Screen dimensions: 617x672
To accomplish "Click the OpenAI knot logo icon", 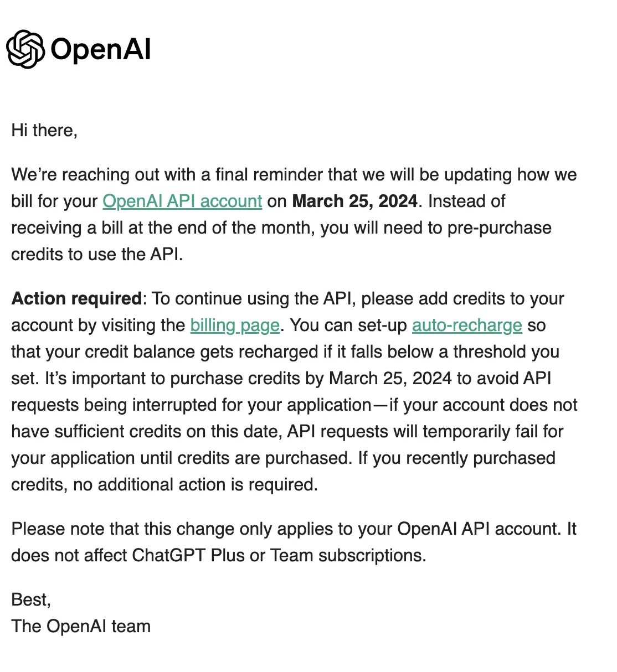I will 25,49.
